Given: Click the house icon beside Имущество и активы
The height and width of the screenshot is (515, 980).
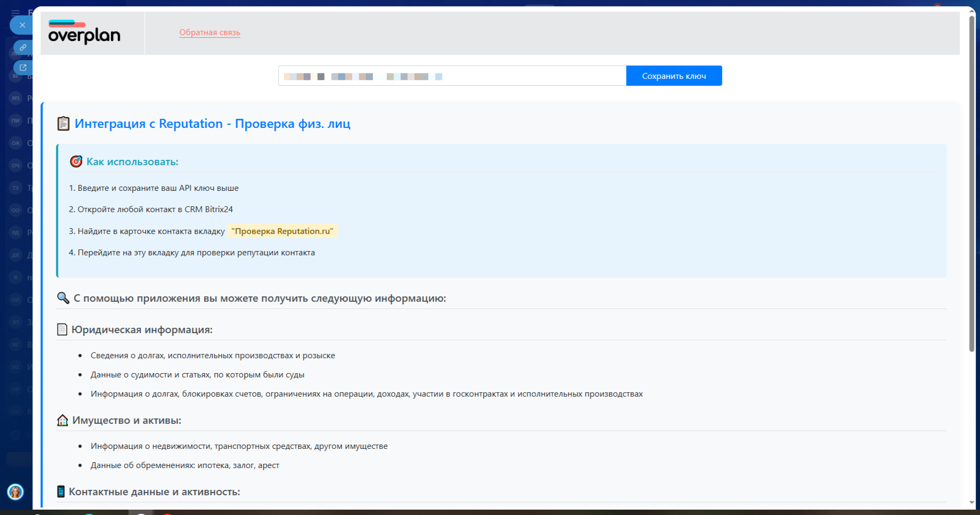Looking at the screenshot, I should pos(62,420).
